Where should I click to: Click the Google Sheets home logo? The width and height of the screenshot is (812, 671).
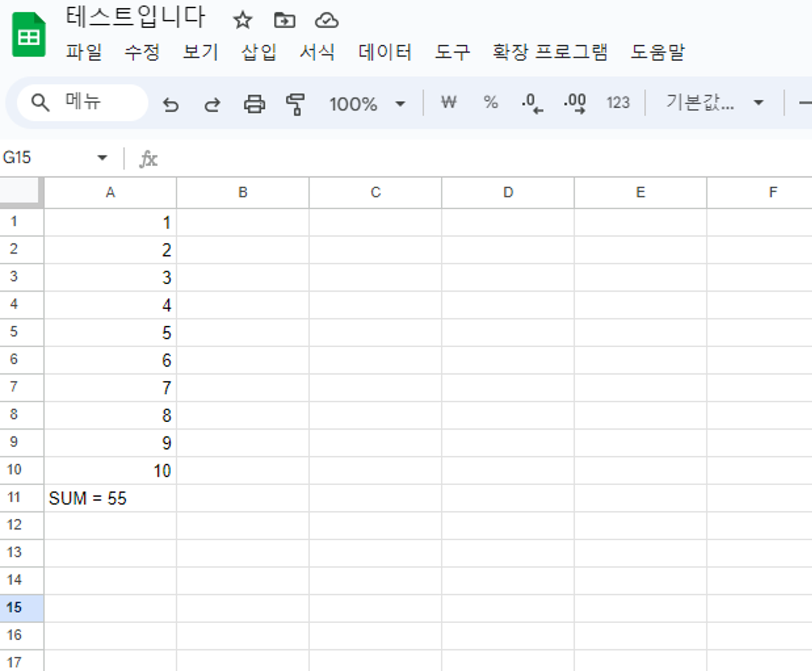pos(29,35)
